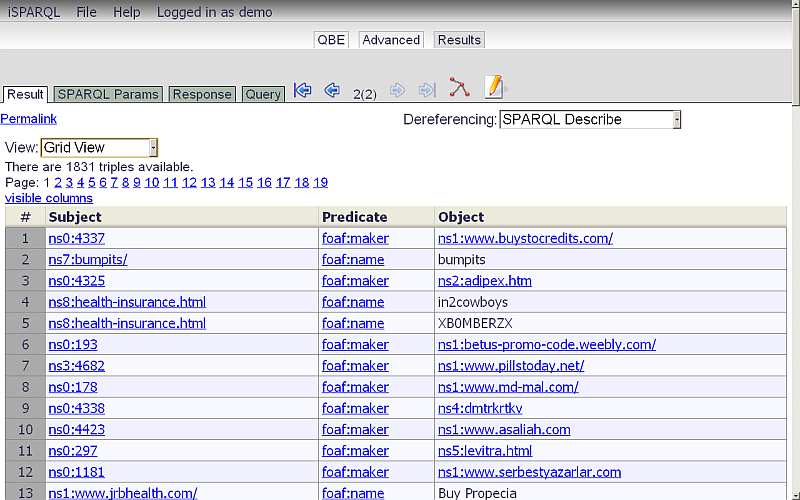The width and height of the screenshot is (800, 500).
Task: Go to first result with the first-arrow icon
Action: click(x=303, y=90)
